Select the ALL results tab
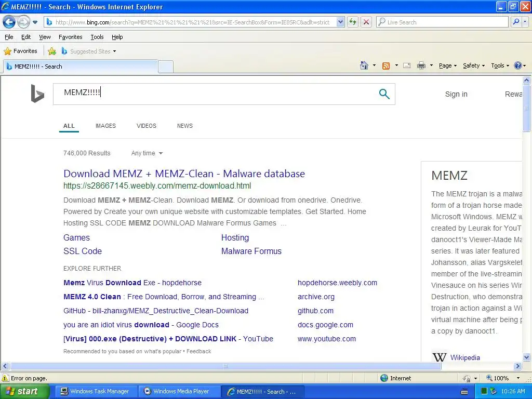This screenshot has height=399, width=532. pos(69,126)
